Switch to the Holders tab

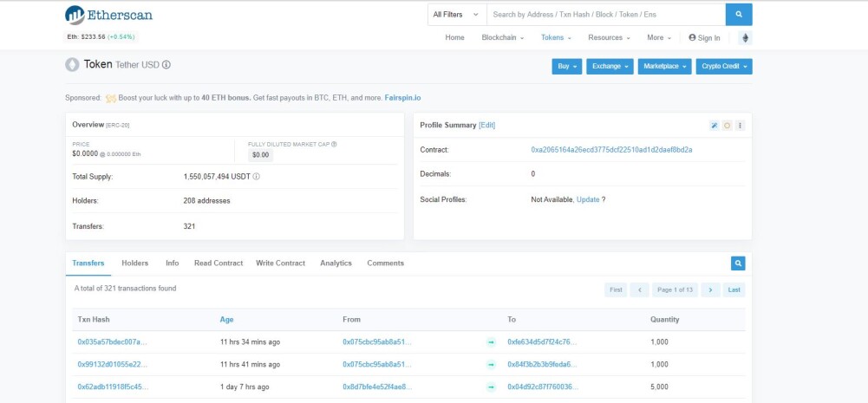[135, 263]
